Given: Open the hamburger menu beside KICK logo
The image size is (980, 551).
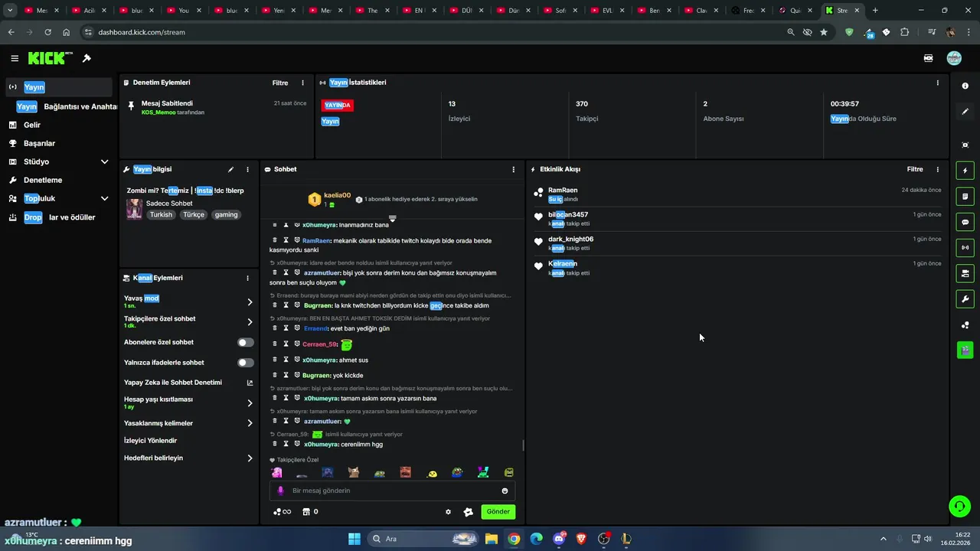Looking at the screenshot, I should [15, 58].
